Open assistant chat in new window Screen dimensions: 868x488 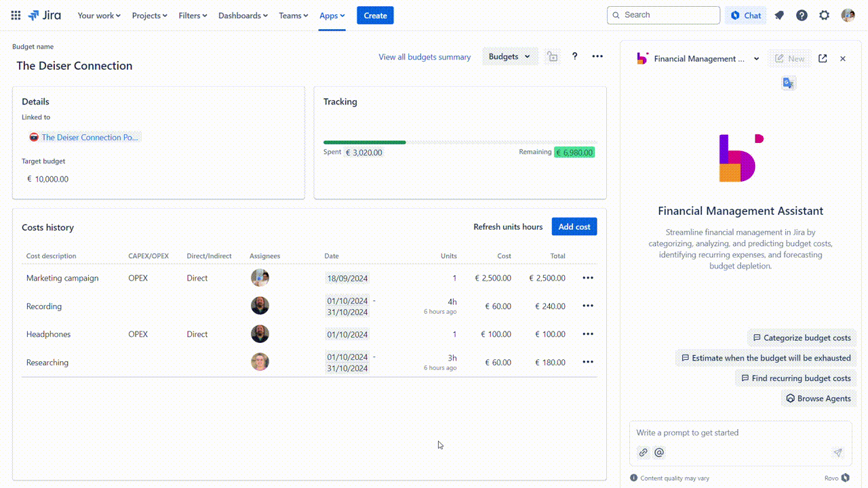coord(823,58)
